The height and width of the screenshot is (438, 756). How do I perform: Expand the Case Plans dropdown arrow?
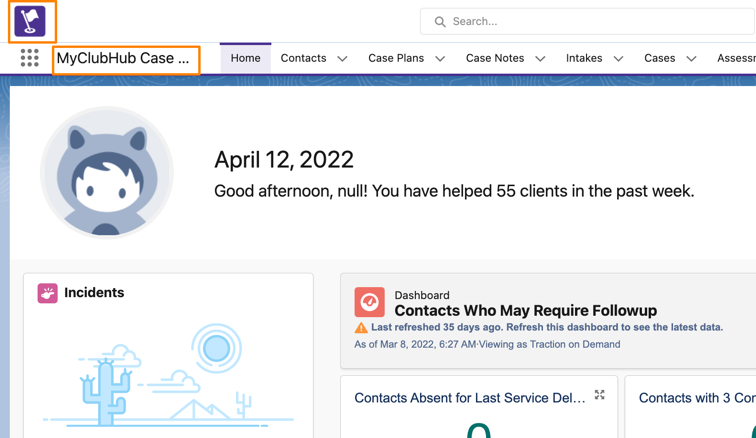coord(440,59)
